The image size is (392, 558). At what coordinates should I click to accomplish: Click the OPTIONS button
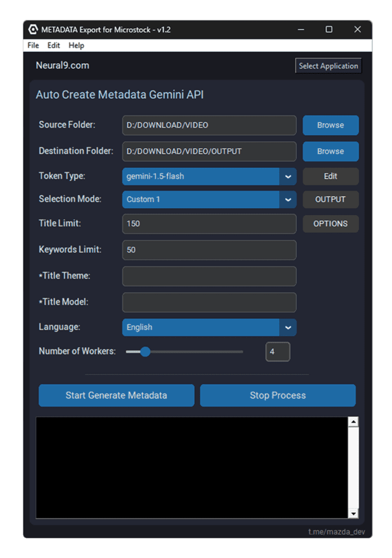coord(330,223)
